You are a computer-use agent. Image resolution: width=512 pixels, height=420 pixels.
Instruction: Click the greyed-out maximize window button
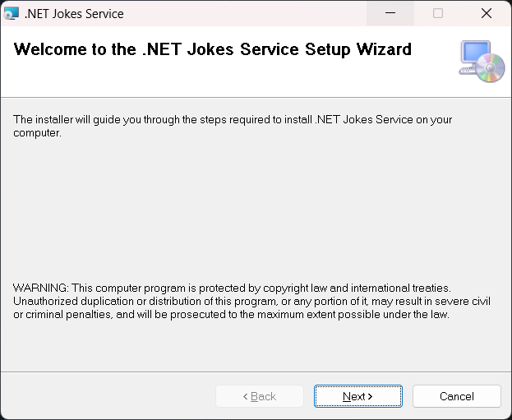438,13
